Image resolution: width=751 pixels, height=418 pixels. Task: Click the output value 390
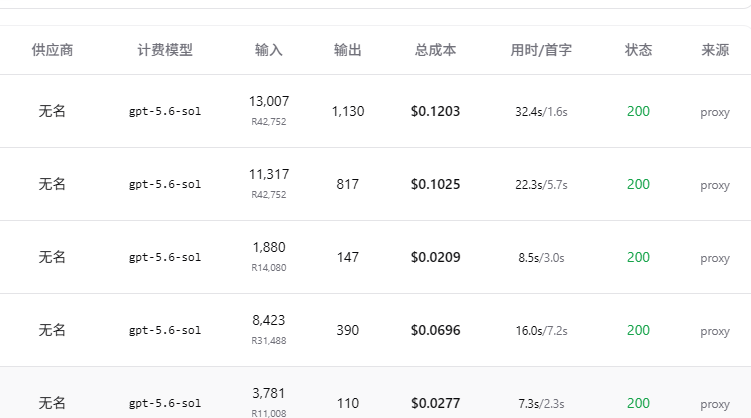click(x=348, y=330)
